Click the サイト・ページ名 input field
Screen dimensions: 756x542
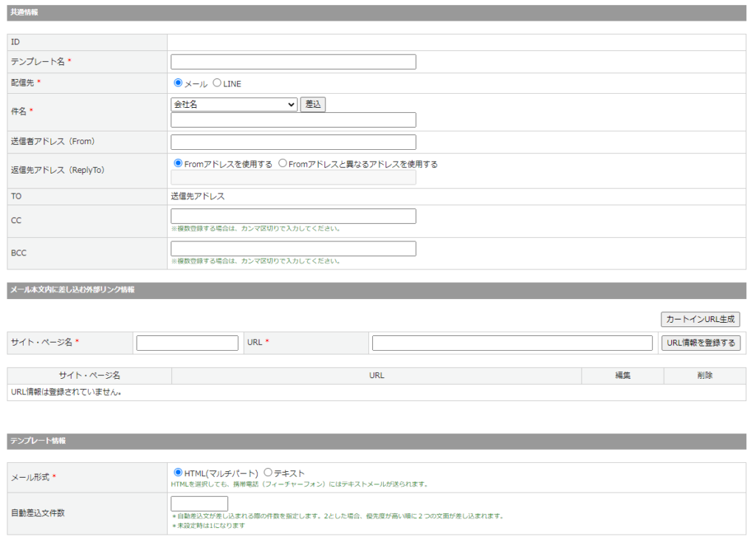(x=188, y=343)
